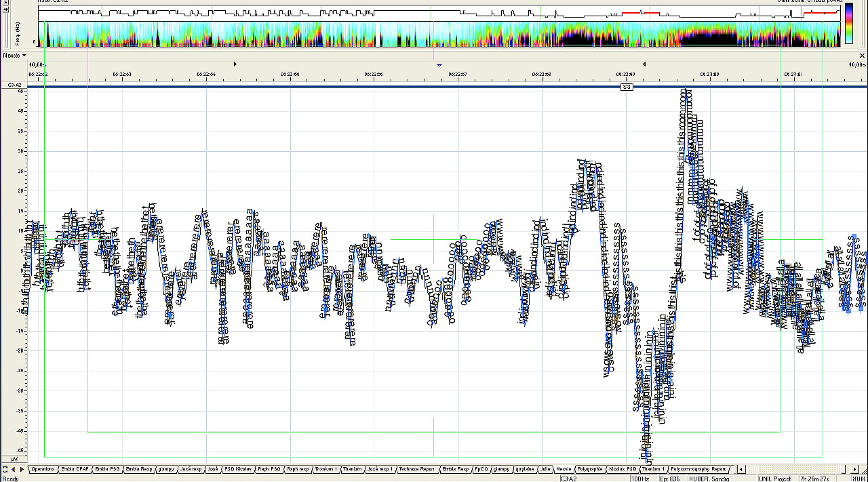Open the Embla CPAP tab
Viewport: 868px width, 482px height.
tap(74, 469)
